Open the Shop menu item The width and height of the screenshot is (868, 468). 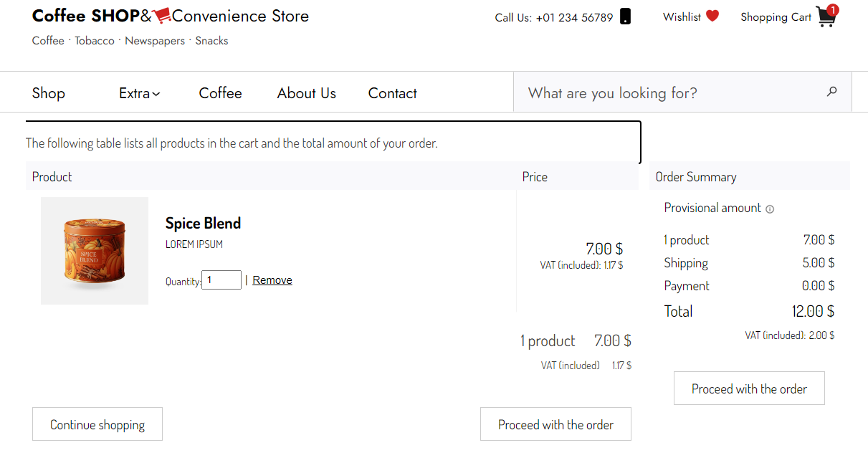(x=49, y=93)
